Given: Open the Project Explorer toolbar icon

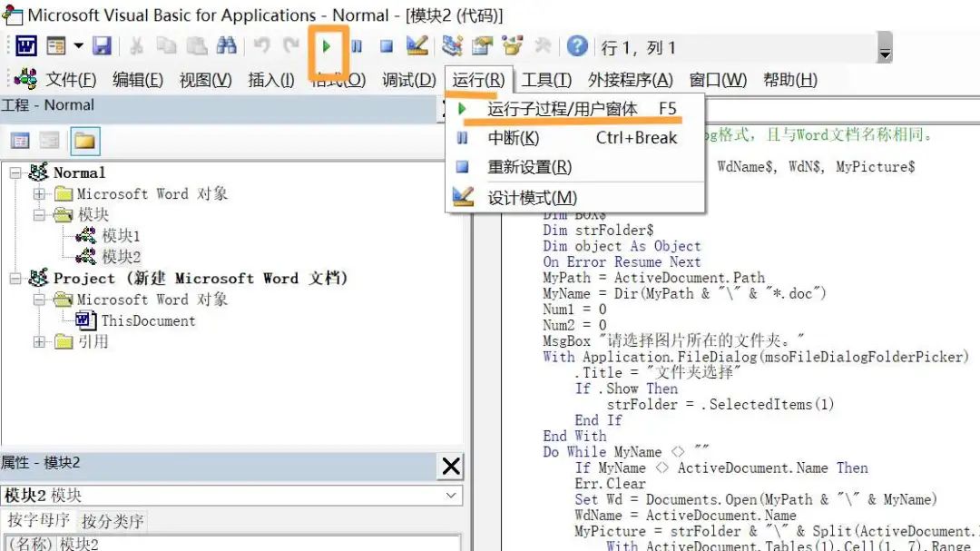Looking at the screenshot, I should point(452,46).
